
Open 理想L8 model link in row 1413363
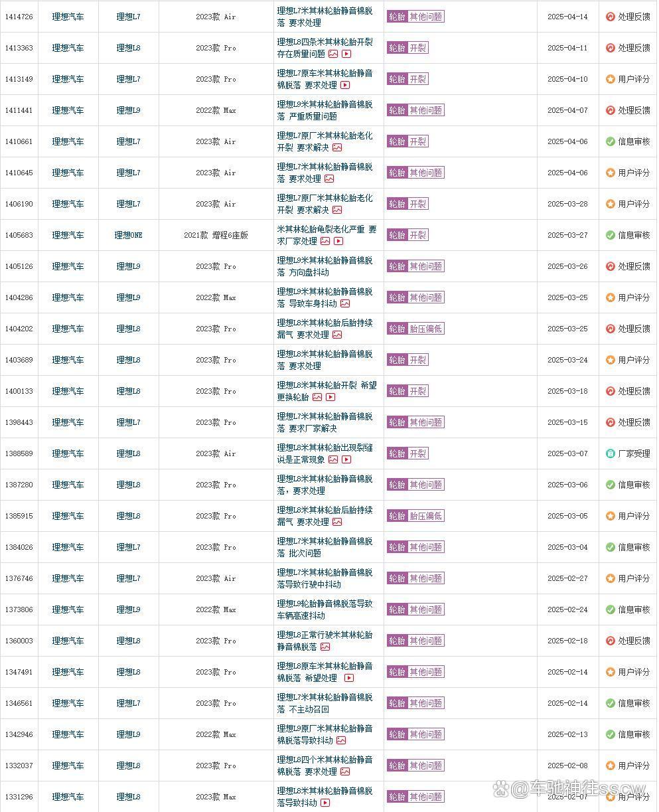(129, 48)
